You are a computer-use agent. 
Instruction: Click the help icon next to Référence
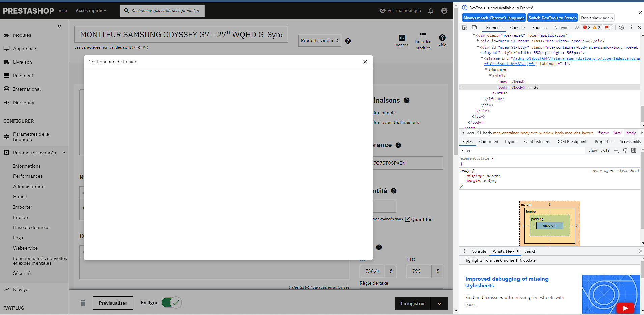click(398, 145)
